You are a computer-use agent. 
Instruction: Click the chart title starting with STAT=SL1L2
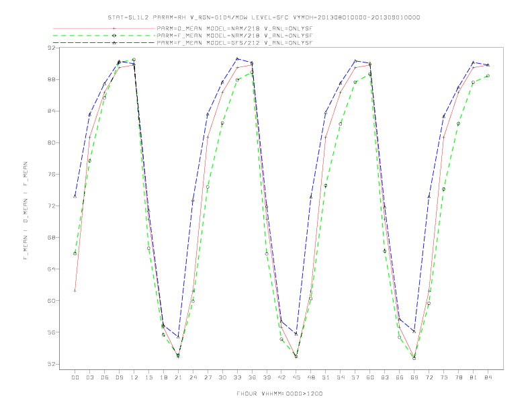click(264, 17)
